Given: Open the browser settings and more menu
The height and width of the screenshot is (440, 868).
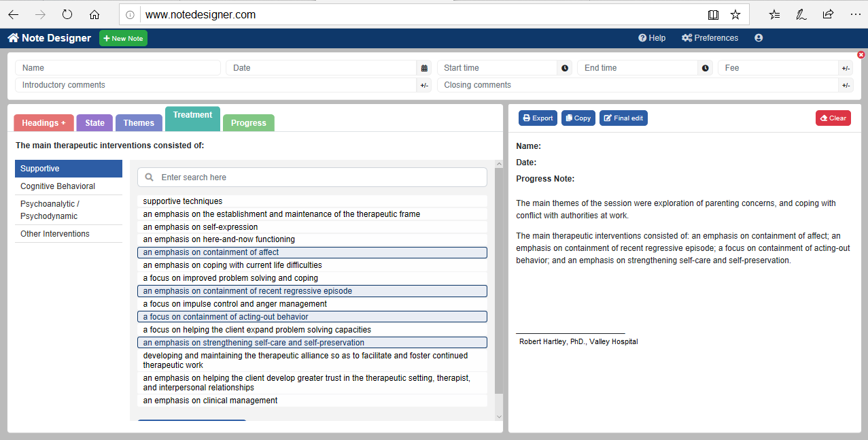Looking at the screenshot, I should (854, 14).
